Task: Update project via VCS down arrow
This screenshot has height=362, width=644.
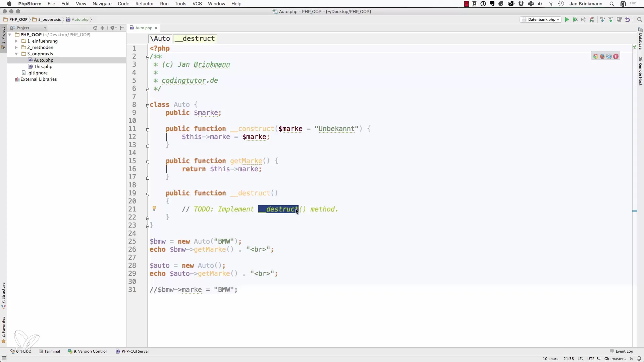Action: point(602,19)
